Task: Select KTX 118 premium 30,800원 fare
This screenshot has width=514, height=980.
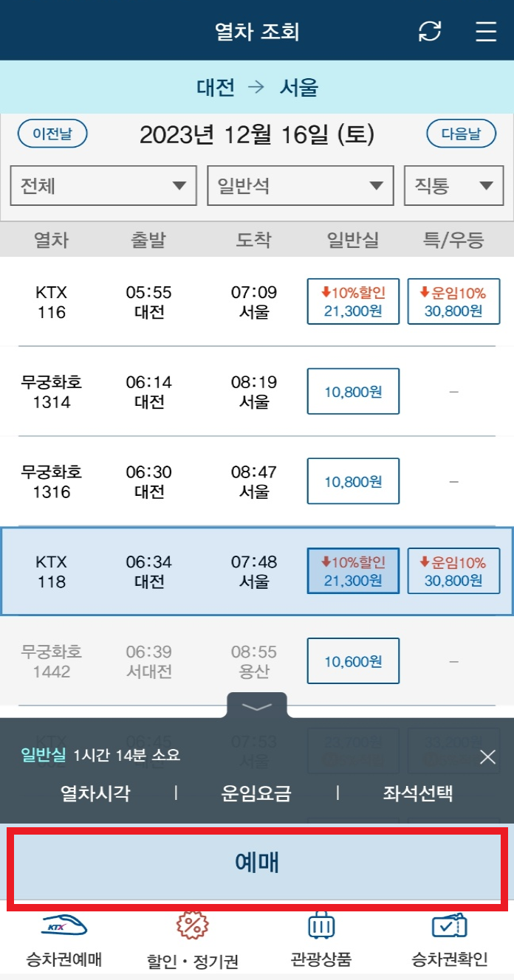Action: 453,570
